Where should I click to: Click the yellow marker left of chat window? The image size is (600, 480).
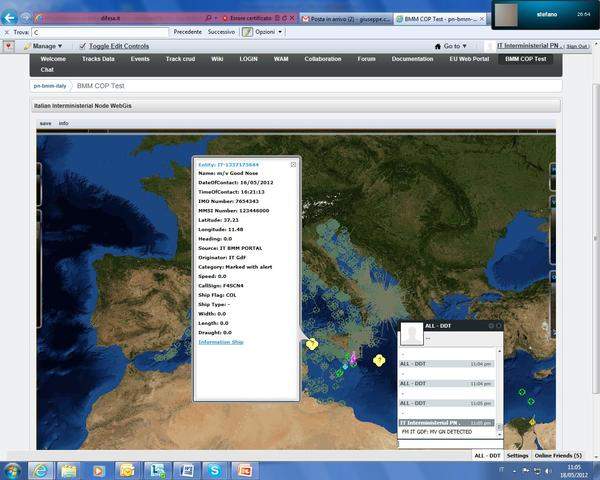(379, 360)
